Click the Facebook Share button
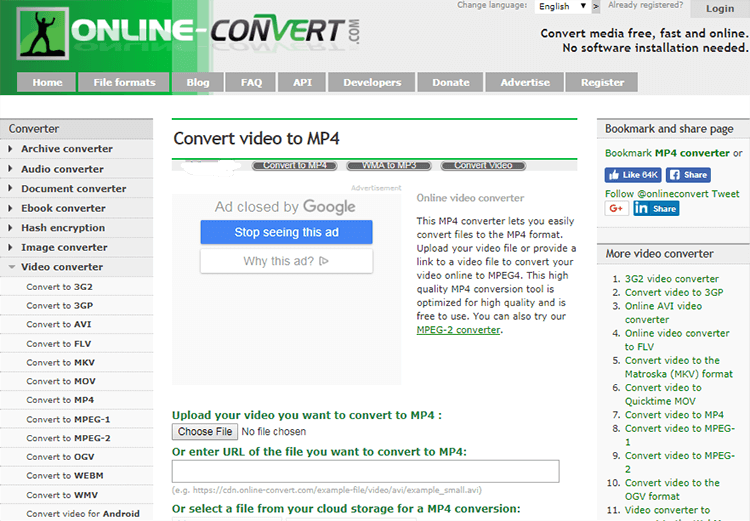 [688, 175]
